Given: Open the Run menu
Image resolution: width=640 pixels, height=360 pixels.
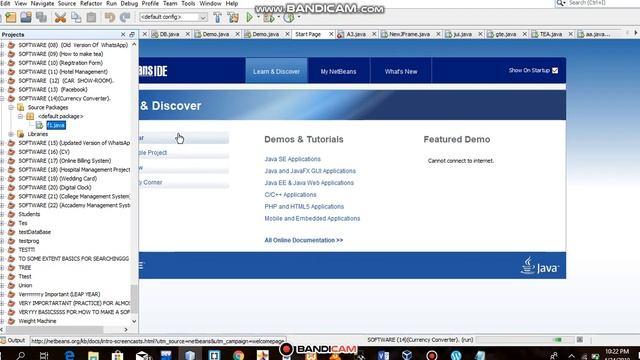Looking at the screenshot, I should click(111, 3).
